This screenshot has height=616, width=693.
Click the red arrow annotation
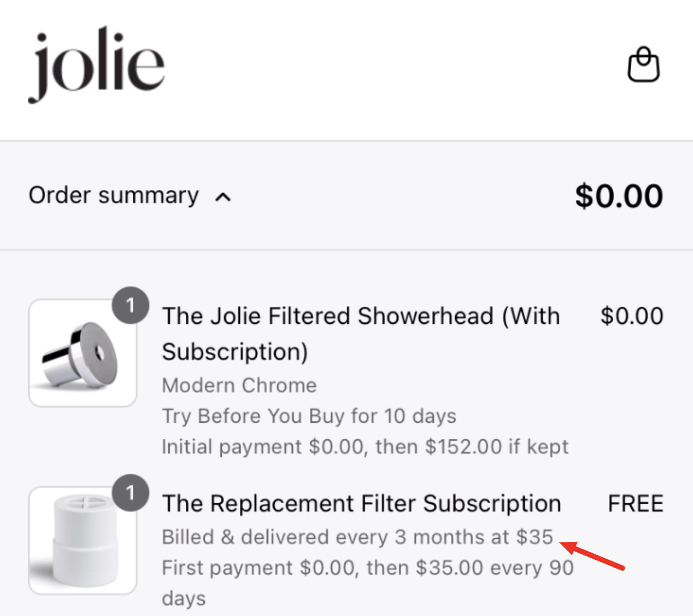[x=592, y=555]
